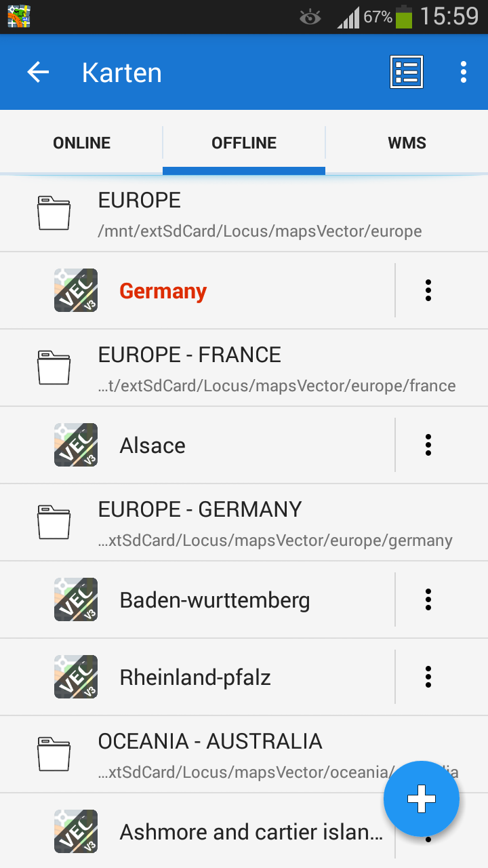The image size is (488, 868).
Task: Tap the back arrow beside Karten
Action: [38, 73]
